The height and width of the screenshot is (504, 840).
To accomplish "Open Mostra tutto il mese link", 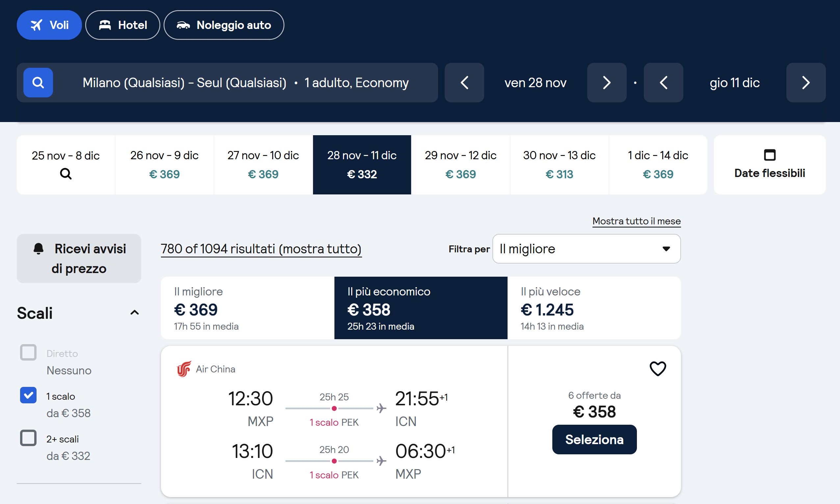I will coord(636,221).
